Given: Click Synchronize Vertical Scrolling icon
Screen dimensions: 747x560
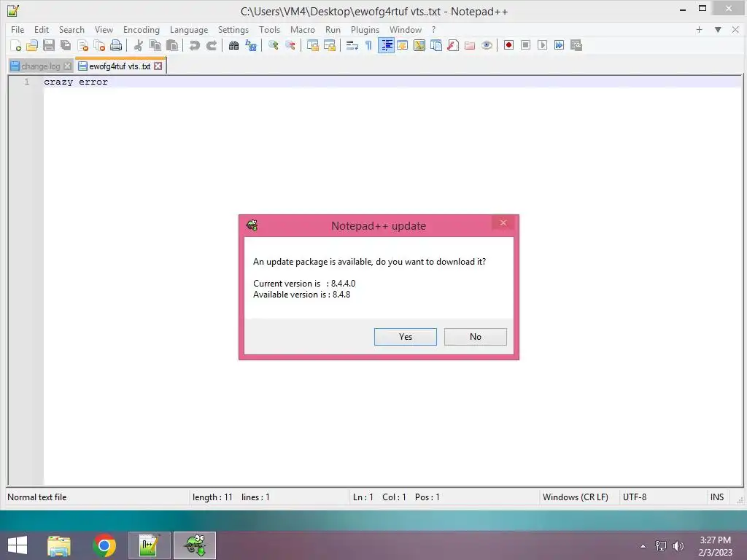Looking at the screenshot, I should click(312, 45).
